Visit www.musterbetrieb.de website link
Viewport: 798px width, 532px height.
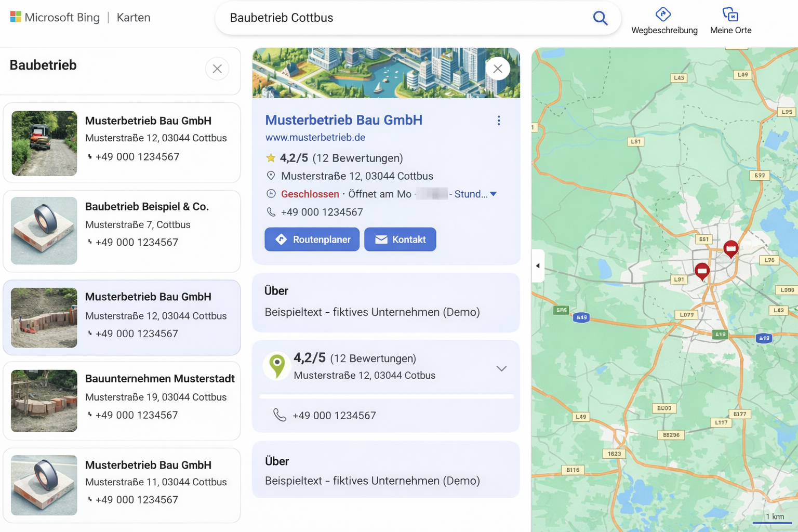coord(315,137)
